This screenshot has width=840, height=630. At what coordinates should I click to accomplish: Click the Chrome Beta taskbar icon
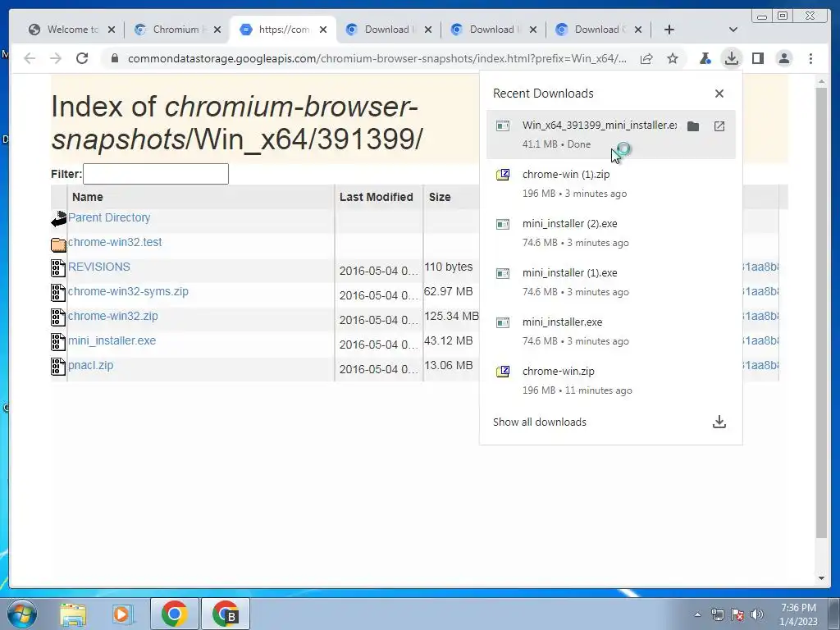(225, 614)
